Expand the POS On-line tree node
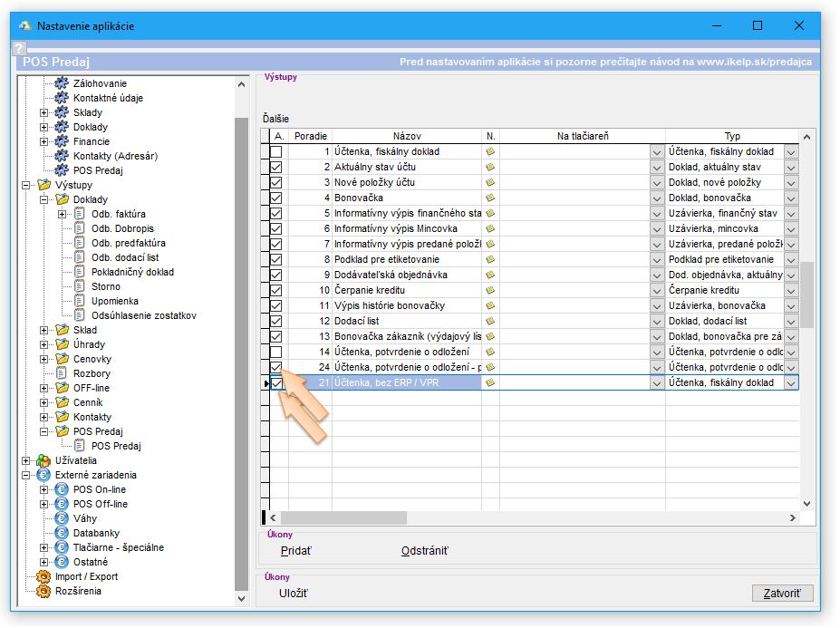Image resolution: width=840 pixels, height=628 pixels. (43, 489)
